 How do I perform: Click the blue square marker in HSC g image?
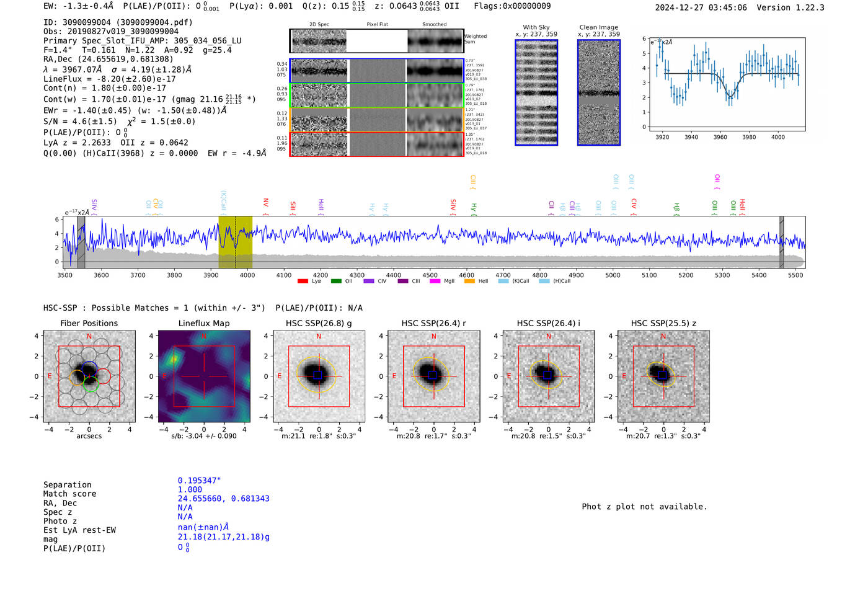(318, 375)
